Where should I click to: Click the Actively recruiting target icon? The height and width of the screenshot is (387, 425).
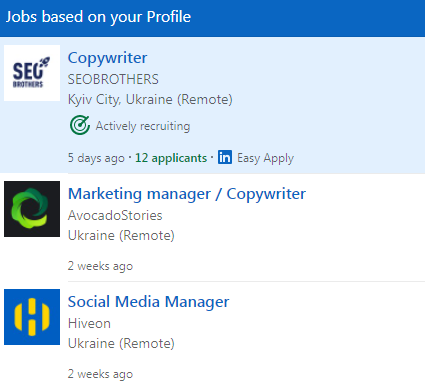coord(80,125)
